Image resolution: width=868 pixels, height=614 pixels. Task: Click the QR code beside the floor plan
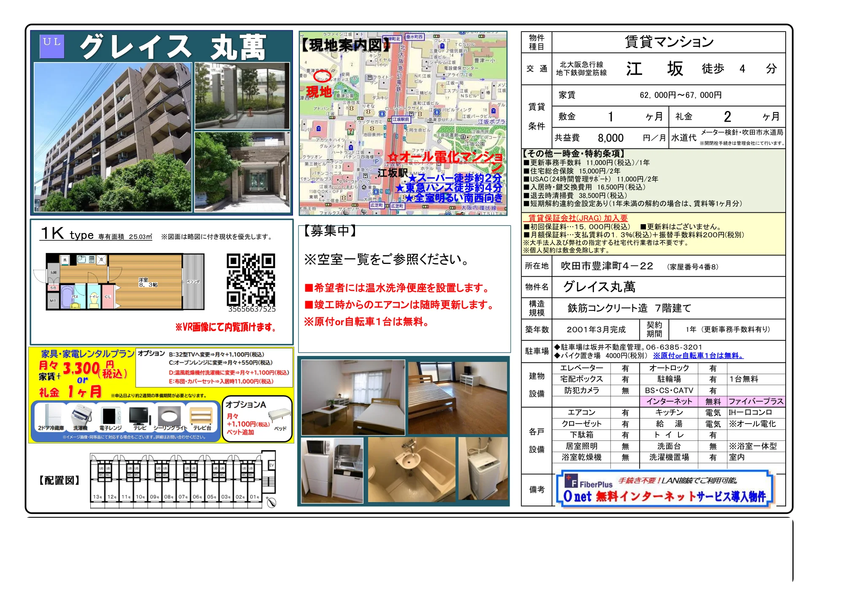click(x=251, y=279)
